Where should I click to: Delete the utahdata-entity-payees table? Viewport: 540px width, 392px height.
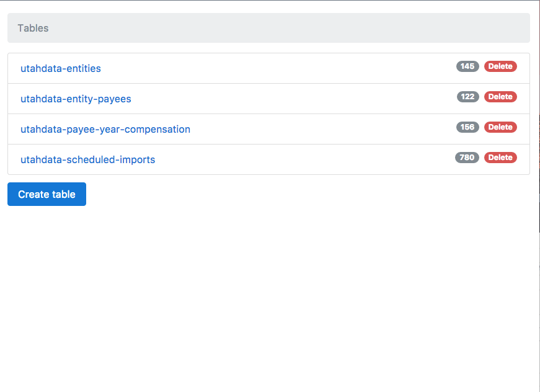500,97
